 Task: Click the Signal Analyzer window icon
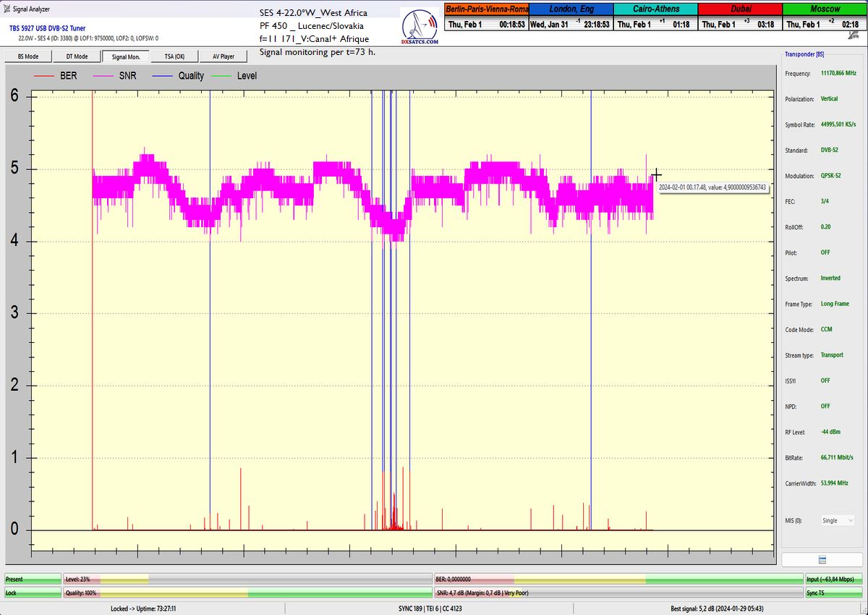coord(7,9)
